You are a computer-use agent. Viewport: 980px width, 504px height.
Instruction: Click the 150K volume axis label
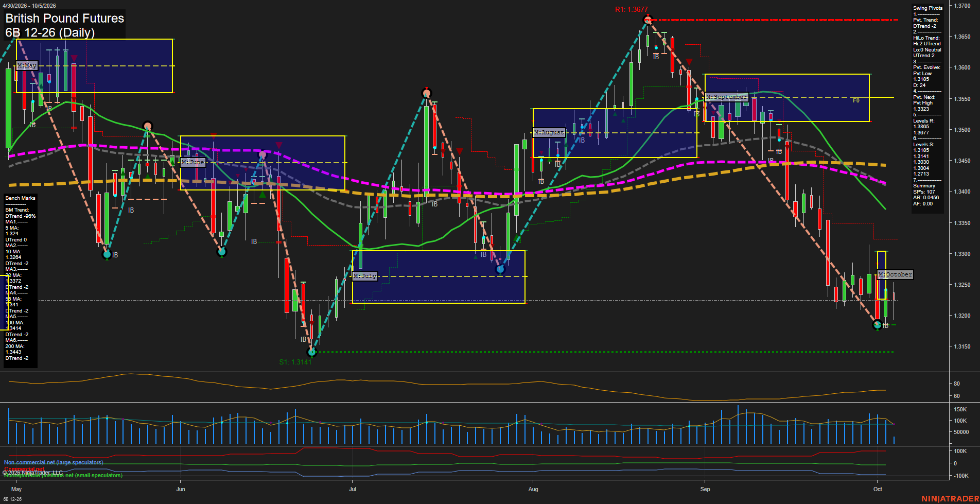pos(960,409)
